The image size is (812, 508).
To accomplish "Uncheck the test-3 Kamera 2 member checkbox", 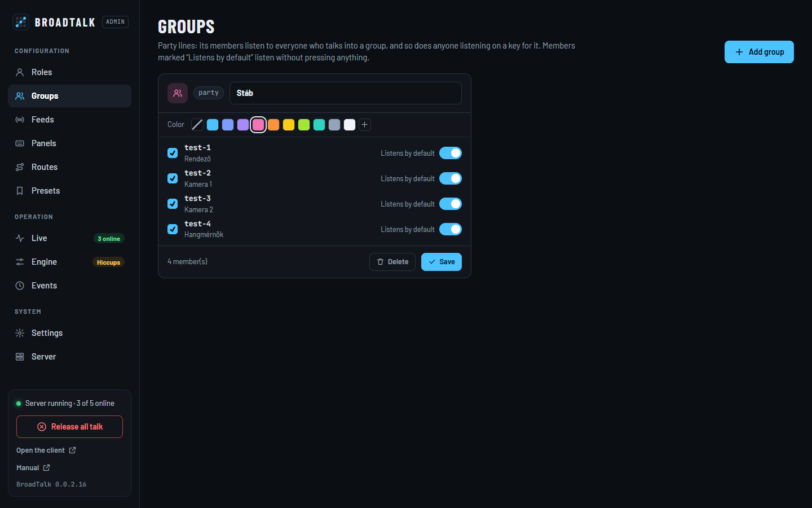I will 173,204.
